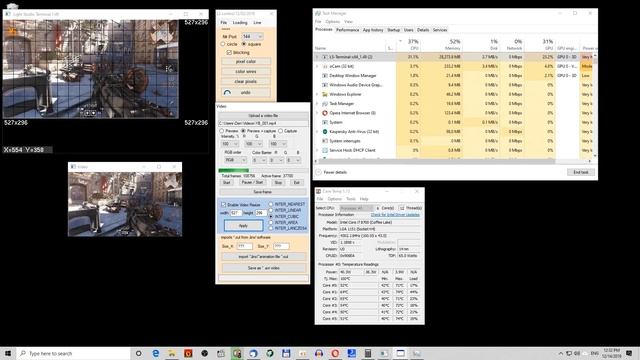Open the RGB order dropdown
Image resolution: width=640 pixels, height=360 pixels.
235,160
